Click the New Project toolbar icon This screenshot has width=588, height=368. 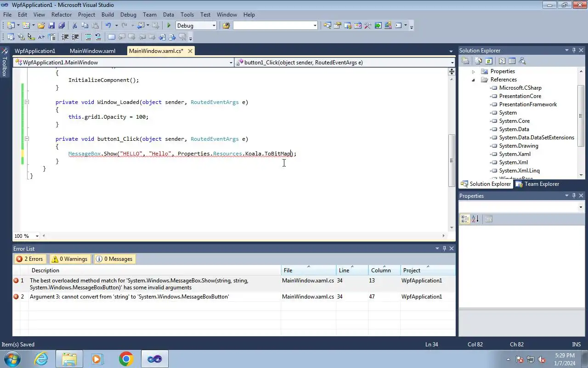pyautogui.click(x=11, y=26)
